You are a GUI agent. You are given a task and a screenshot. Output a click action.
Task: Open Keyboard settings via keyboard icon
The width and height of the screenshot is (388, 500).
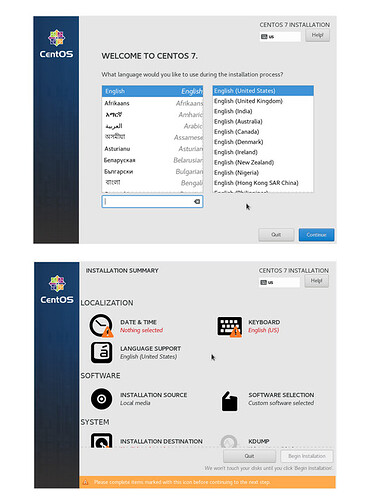click(229, 327)
